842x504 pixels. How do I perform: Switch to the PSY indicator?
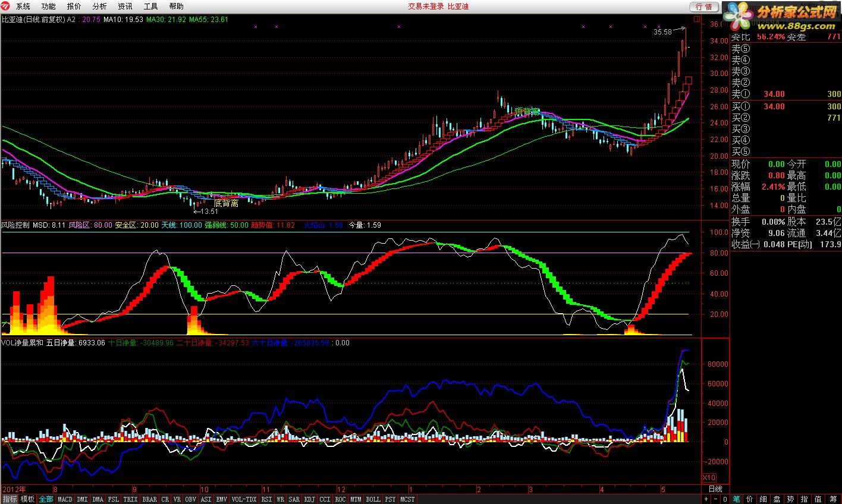pos(390,499)
